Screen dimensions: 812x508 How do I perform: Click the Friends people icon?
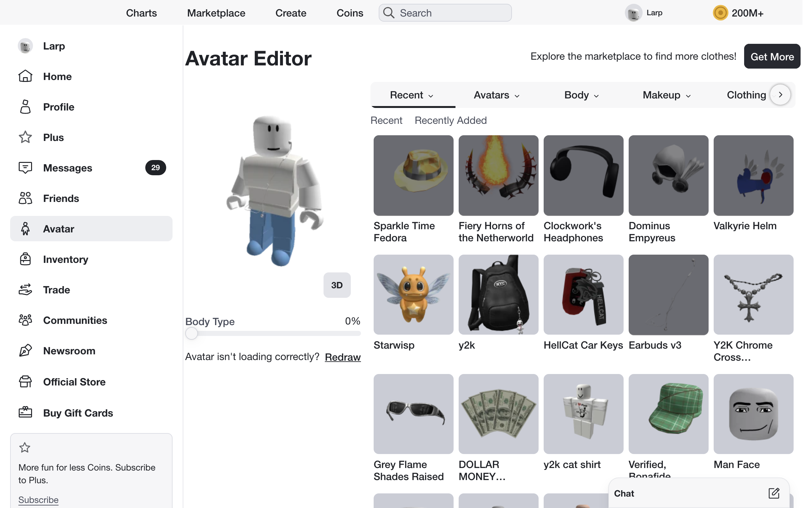pos(25,198)
